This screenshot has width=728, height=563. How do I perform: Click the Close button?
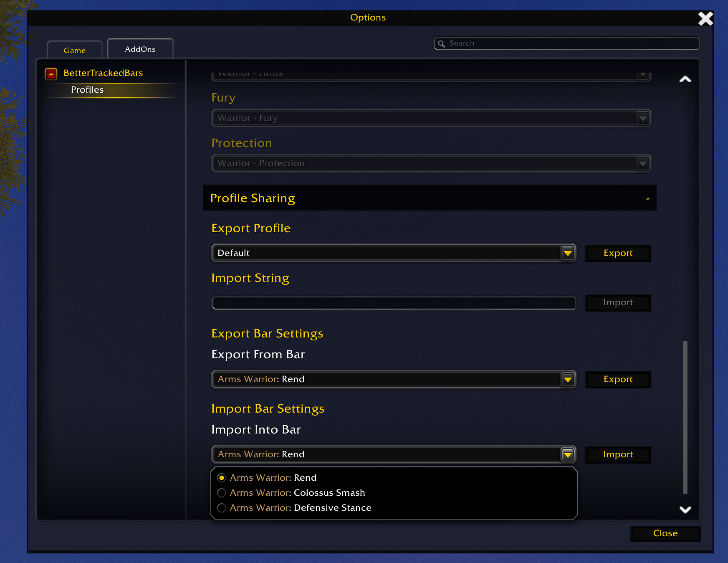pyautogui.click(x=665, y=533)
